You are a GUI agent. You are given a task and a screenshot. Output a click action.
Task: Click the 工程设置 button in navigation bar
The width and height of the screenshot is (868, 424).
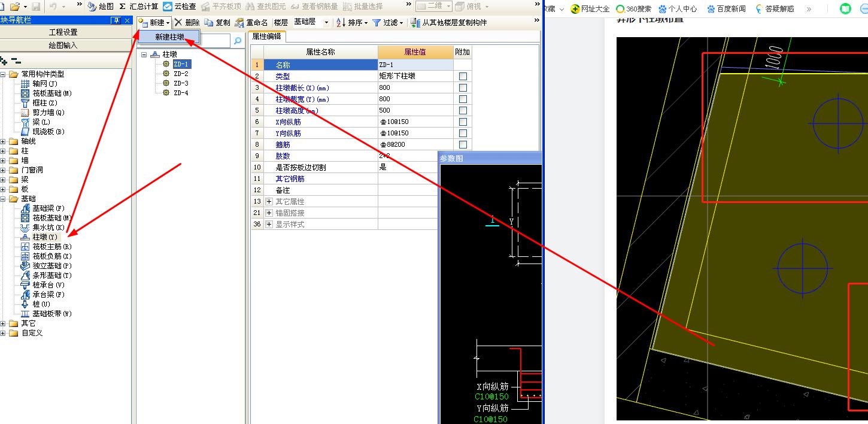click(x=63, y=32)
